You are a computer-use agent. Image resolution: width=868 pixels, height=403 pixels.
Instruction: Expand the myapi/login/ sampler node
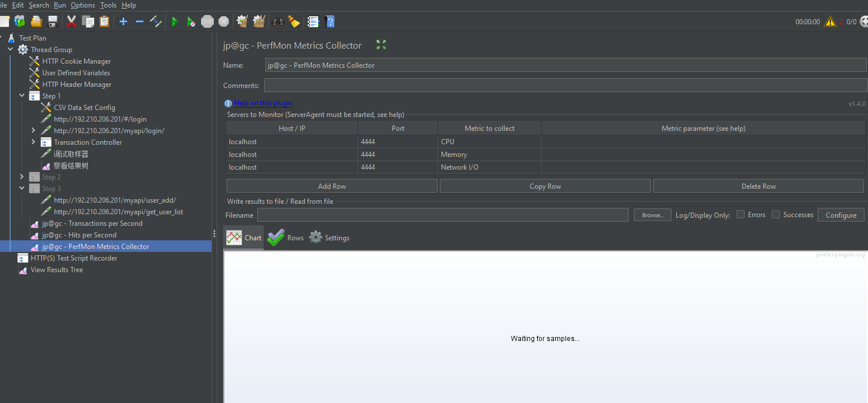(34, 130)
